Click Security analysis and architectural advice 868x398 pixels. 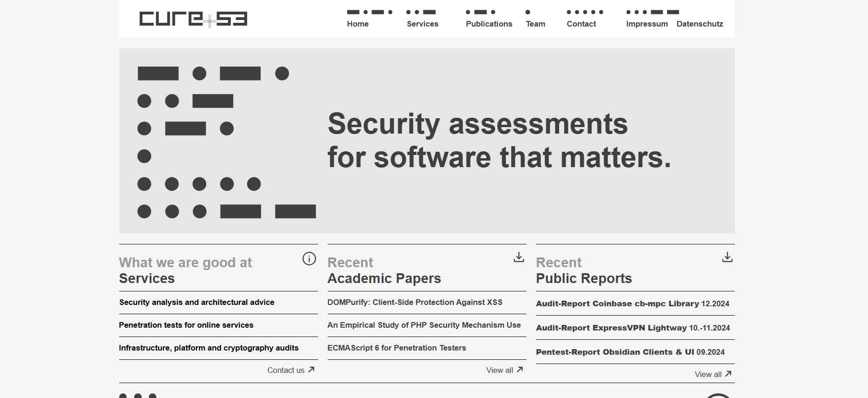click(197, 302)
